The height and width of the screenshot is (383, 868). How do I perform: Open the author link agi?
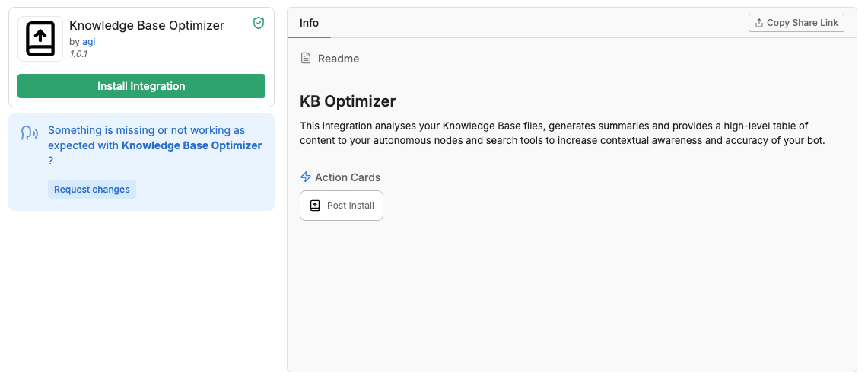point(88,42)
